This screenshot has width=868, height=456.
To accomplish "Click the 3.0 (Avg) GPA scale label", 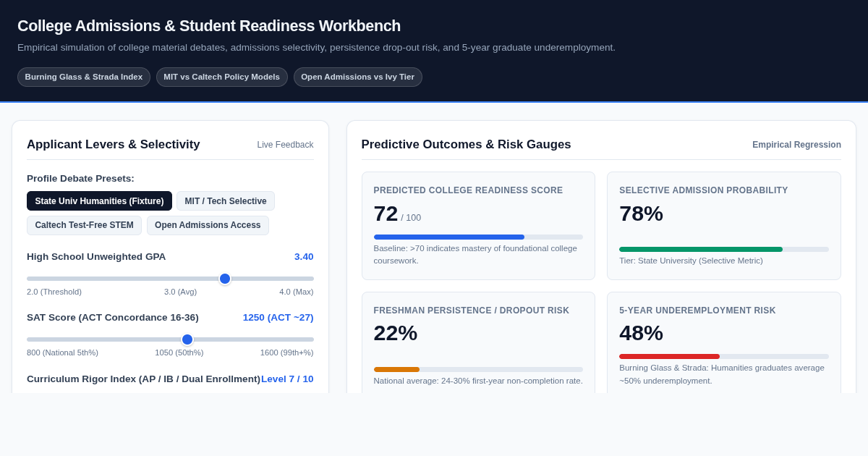I will 180,292.
